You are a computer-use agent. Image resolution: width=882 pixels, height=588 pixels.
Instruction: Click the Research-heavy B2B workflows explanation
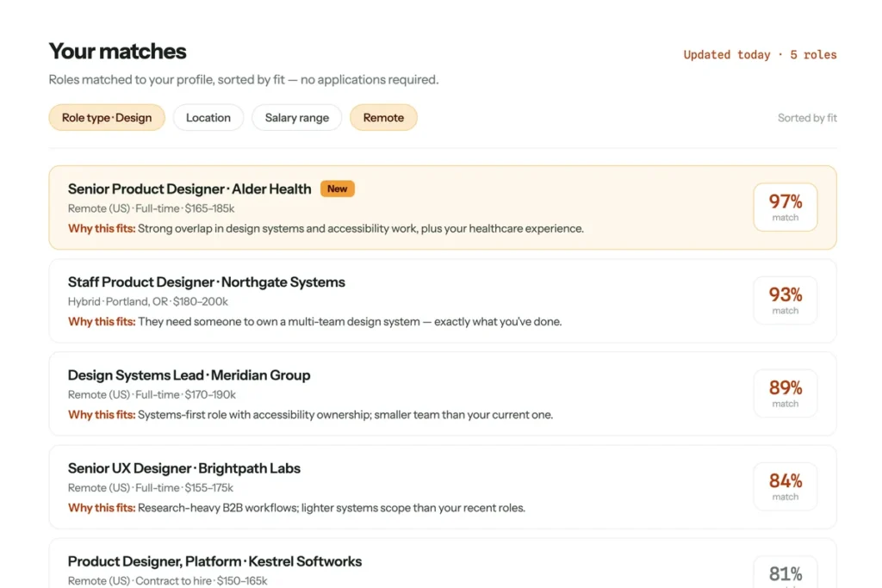pos(296,508)
